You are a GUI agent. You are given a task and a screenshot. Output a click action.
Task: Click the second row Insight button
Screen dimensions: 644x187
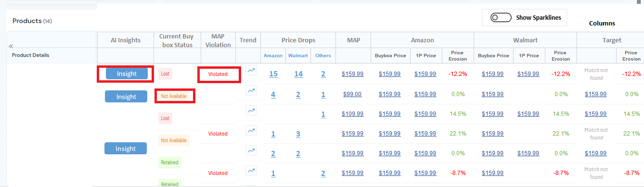point(126,97)
